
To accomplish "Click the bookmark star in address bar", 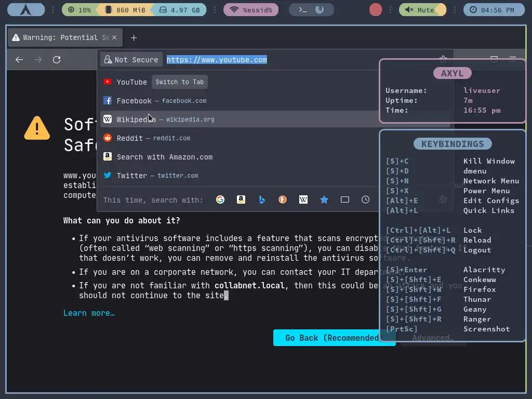I will click(x=443, y=59).
